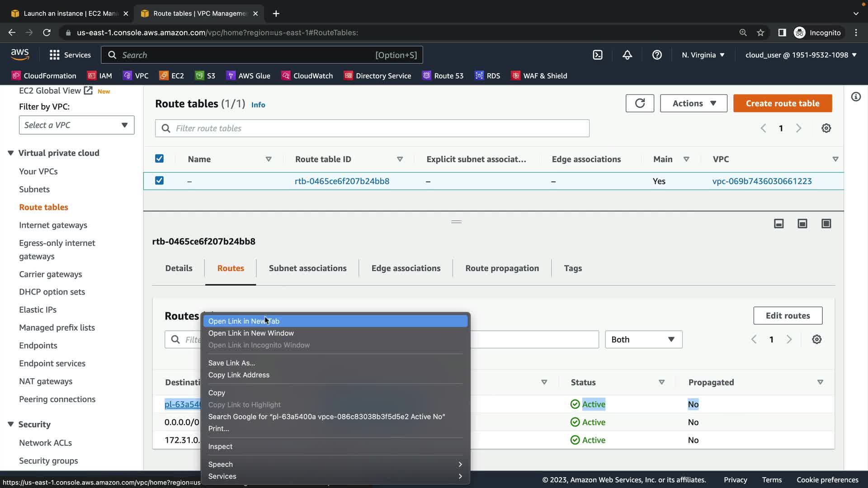Click the Filter route tables search field

tap(372, 128)
